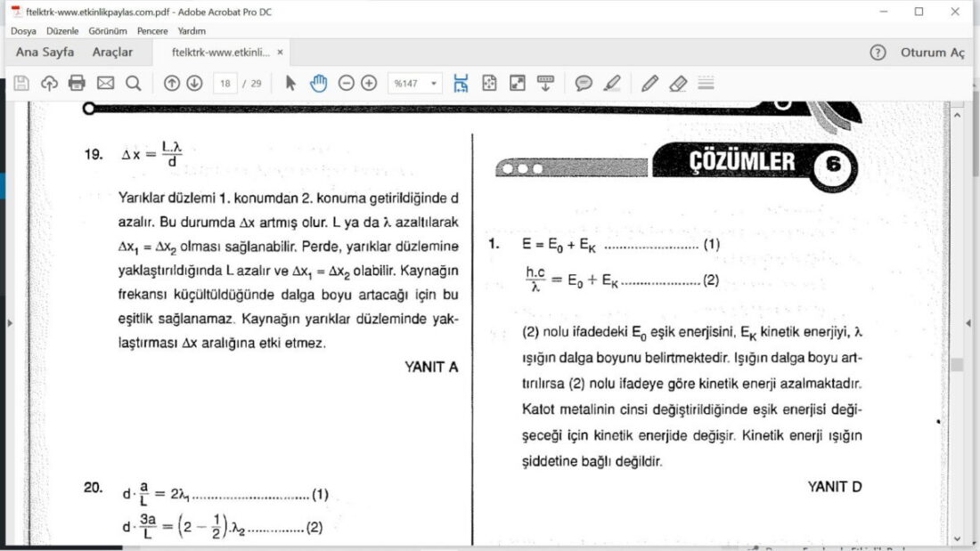Screen dimensions: 980x551
Task: Expand the right tools pane
Action: [968, 323]
